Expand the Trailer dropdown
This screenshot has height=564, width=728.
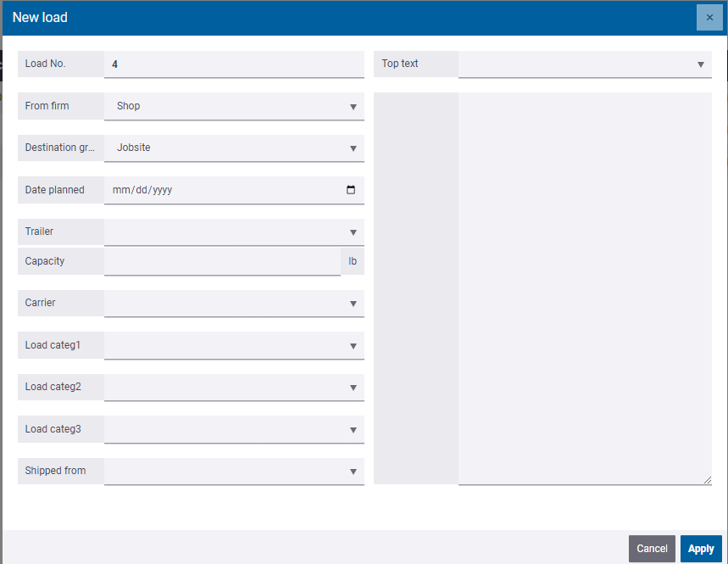[x=234, y=232]
